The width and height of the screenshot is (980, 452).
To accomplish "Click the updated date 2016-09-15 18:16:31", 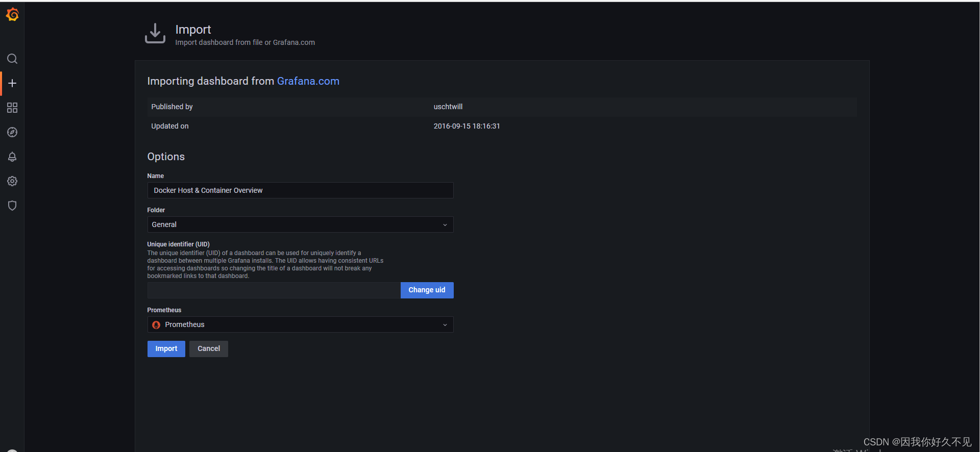I will [467, 126].
